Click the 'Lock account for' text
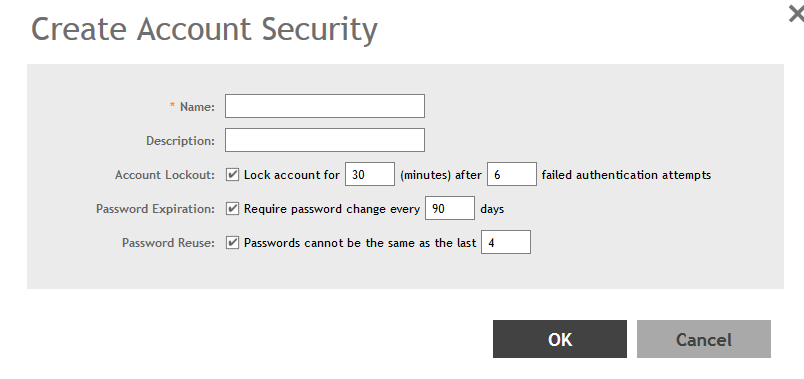The height and width of the screenshot is (379, 804). pyautogui.click(x=292, y=175)
